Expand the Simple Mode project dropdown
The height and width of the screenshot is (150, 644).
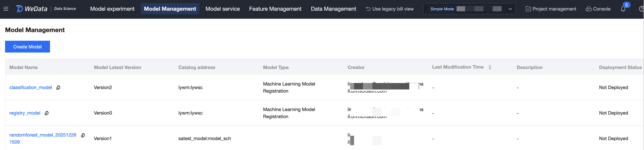click(x=510, y=9)
